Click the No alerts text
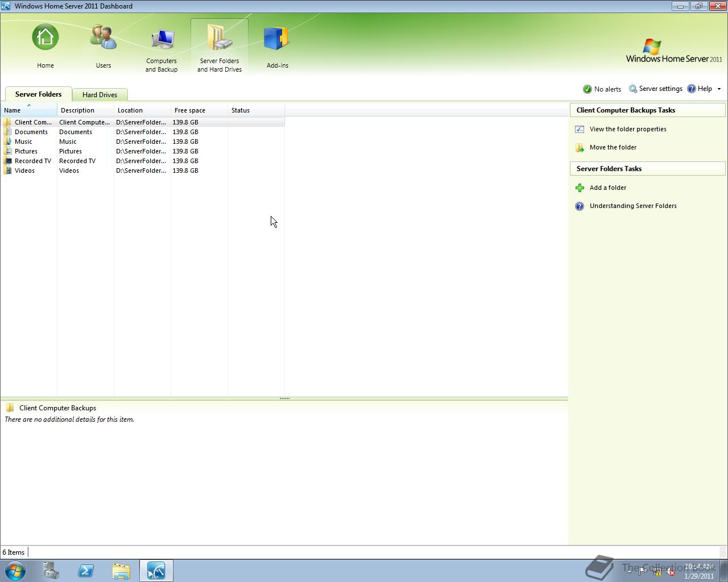The height and width of the screenshot is (582, 728). [x=607, y=89]
